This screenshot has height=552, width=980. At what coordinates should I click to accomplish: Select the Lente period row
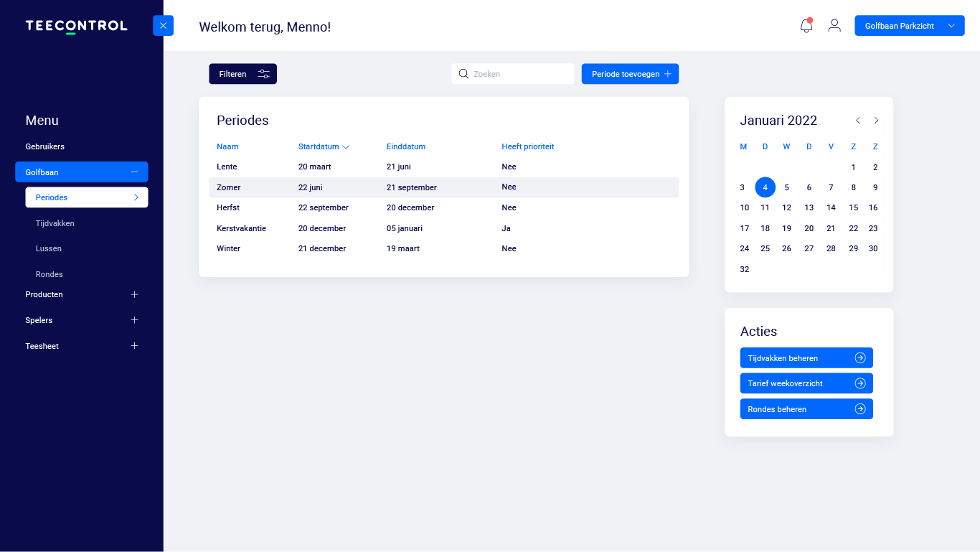pyautogui.click(x=443, y=167)
